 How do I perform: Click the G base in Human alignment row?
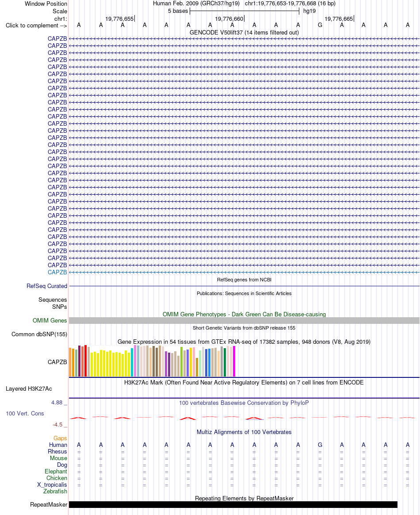click(320, 445)
